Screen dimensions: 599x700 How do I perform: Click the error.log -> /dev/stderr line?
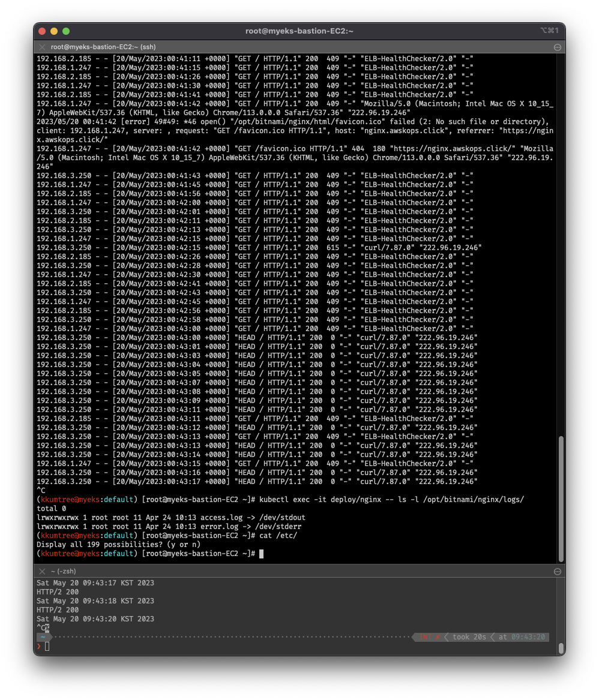[169, 526]
